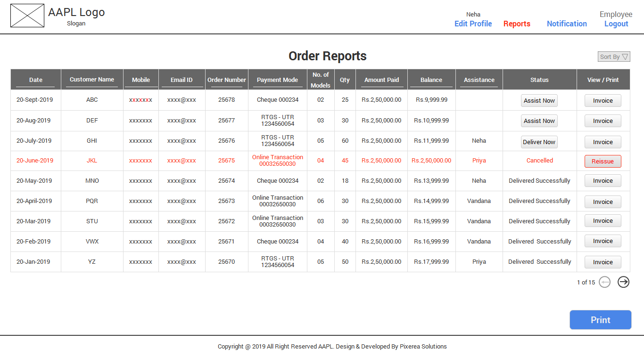Click Priya in the YZ row
The height and width of the screenshot is (357, 644).
[479, 262]
